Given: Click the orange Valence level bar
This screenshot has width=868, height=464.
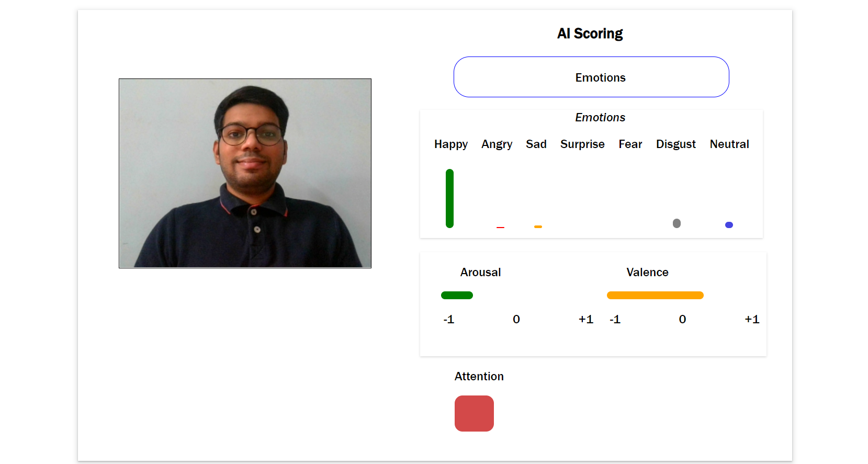Looking at the screenshot, I should tap(655, 295).
